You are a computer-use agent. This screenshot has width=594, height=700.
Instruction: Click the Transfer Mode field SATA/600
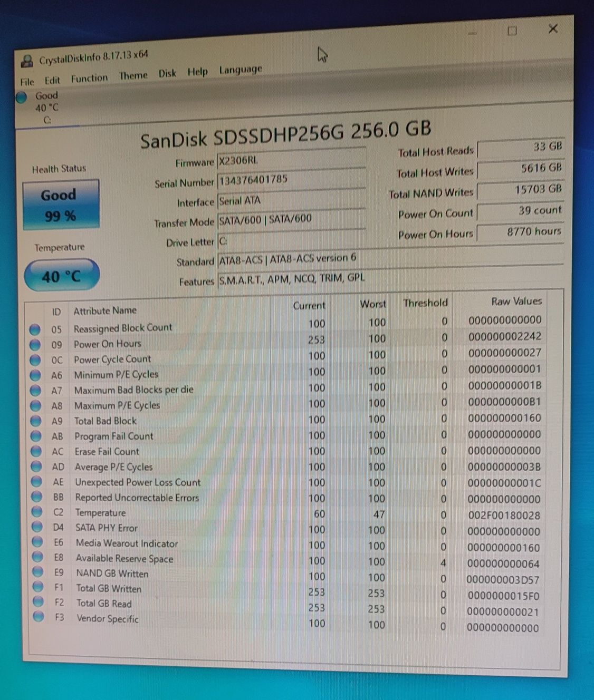(x=291, y=219)
